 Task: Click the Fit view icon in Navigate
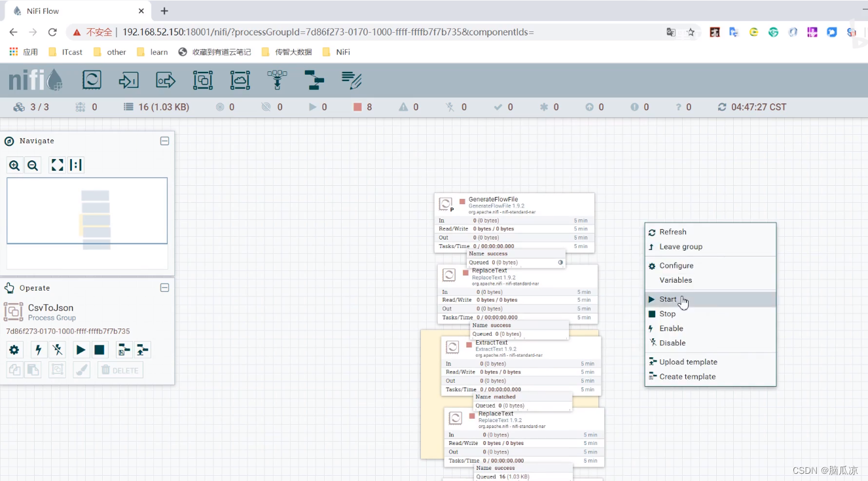[x=58, y=166]
